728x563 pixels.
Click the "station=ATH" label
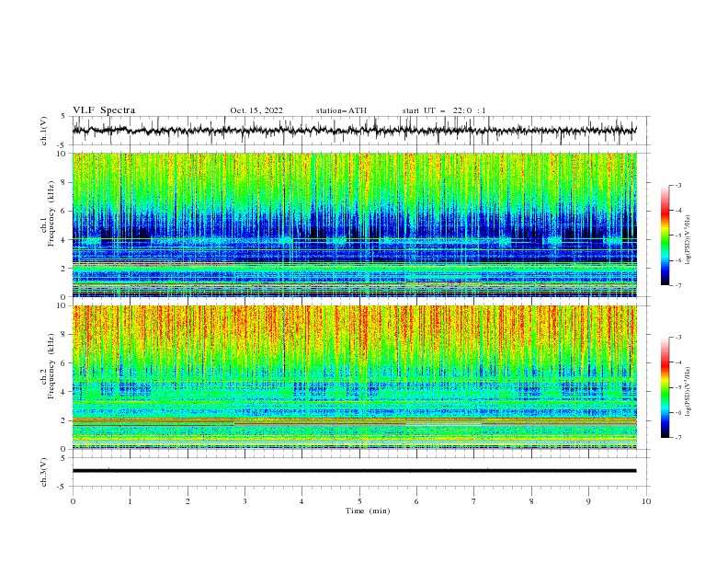[341, 110]
